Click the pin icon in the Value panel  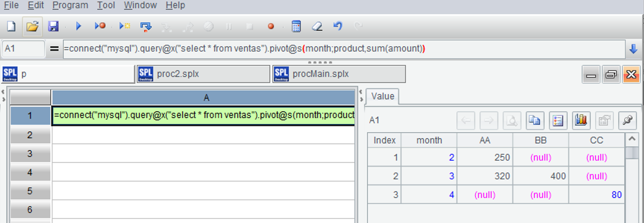[x=627, y=121]
